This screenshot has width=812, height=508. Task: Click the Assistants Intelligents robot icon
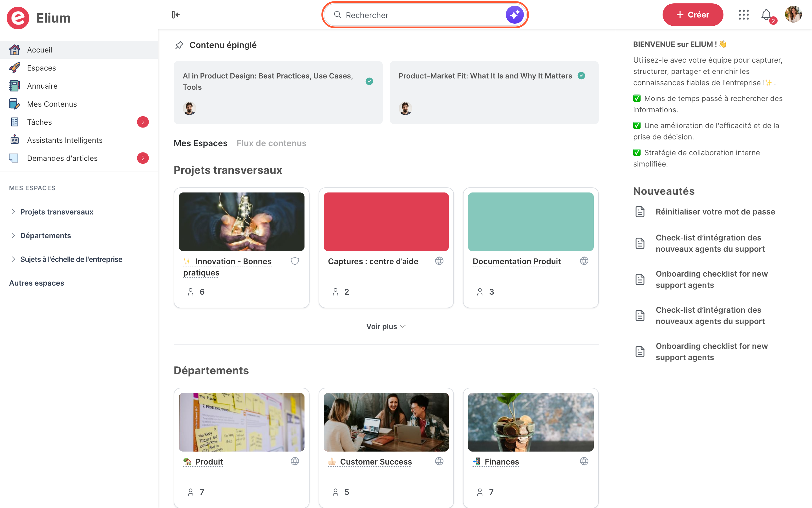coord(14,140)
